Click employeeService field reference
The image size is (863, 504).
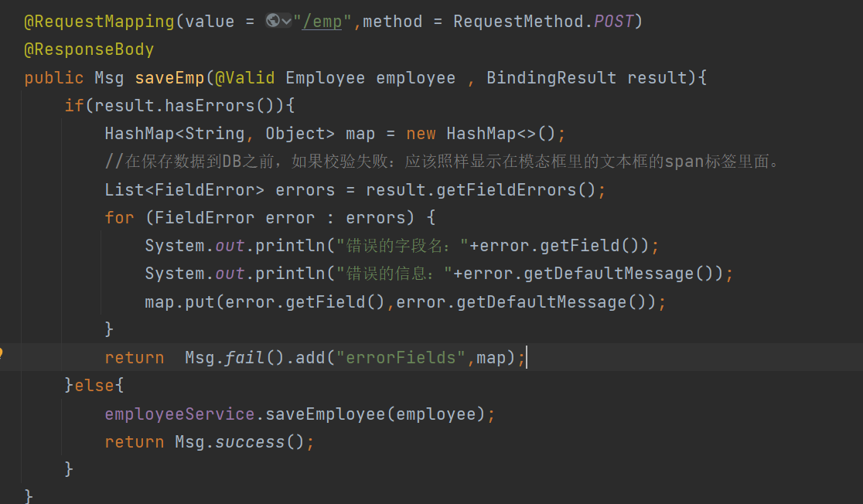(179, 414)
